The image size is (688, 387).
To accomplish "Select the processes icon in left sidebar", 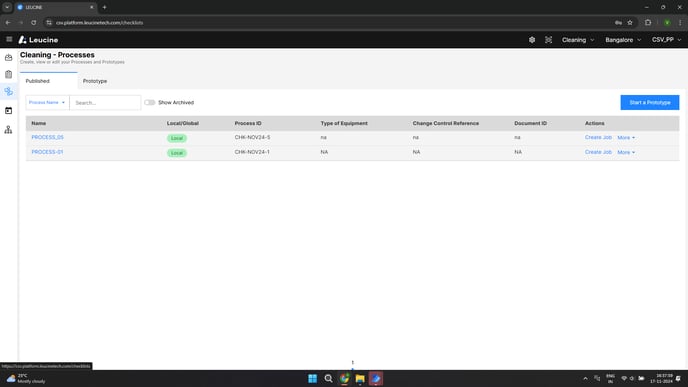I will (x=8, y=91).
